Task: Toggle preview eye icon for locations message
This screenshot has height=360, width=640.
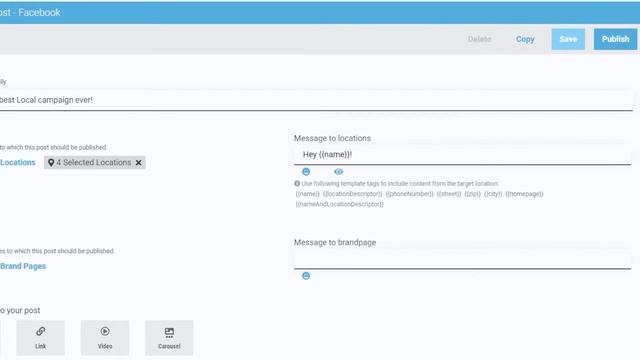Action: tap(338, 172)
